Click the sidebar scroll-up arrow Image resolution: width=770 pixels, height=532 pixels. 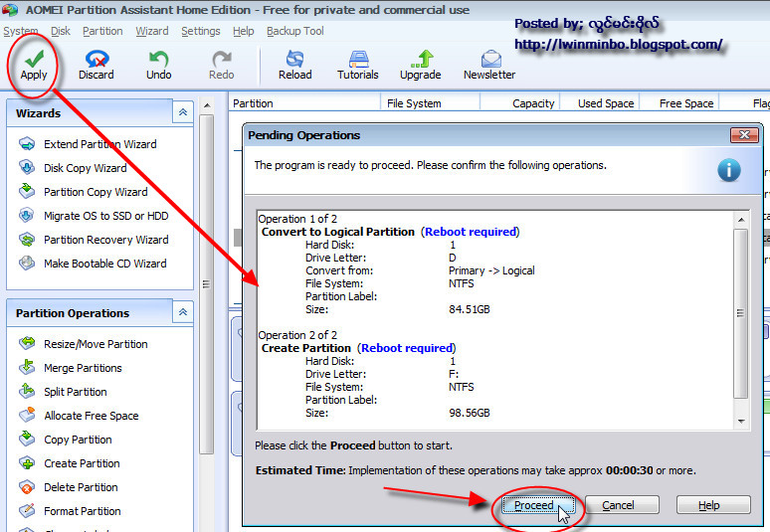coord(207,105)
